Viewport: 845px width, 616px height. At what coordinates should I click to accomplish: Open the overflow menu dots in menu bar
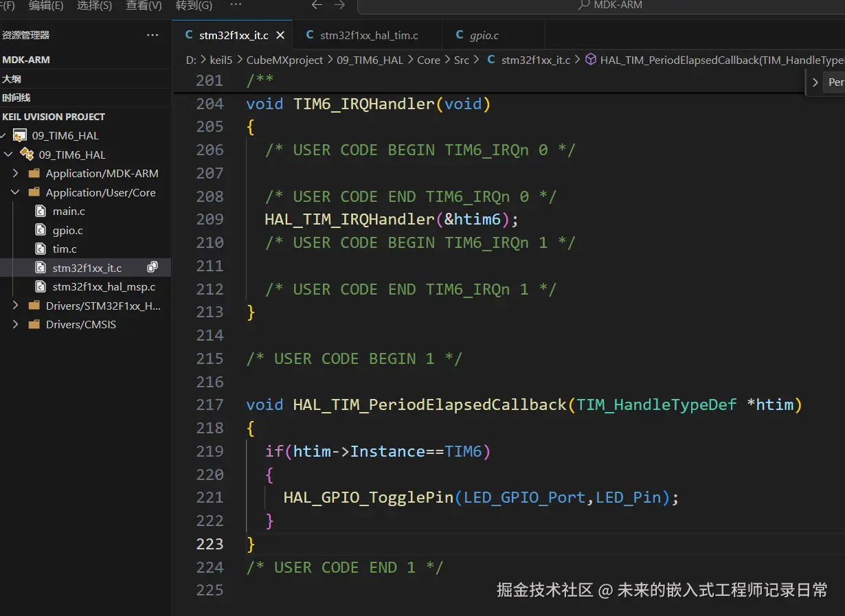pyautogui.click(x=236, y=5)
